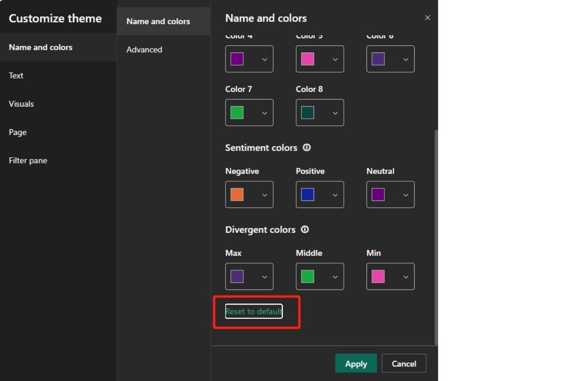Select the Advanced sub-tab
Image resolution: width=588 pixels, height=381 pixels.
click(x=164, y=49)
